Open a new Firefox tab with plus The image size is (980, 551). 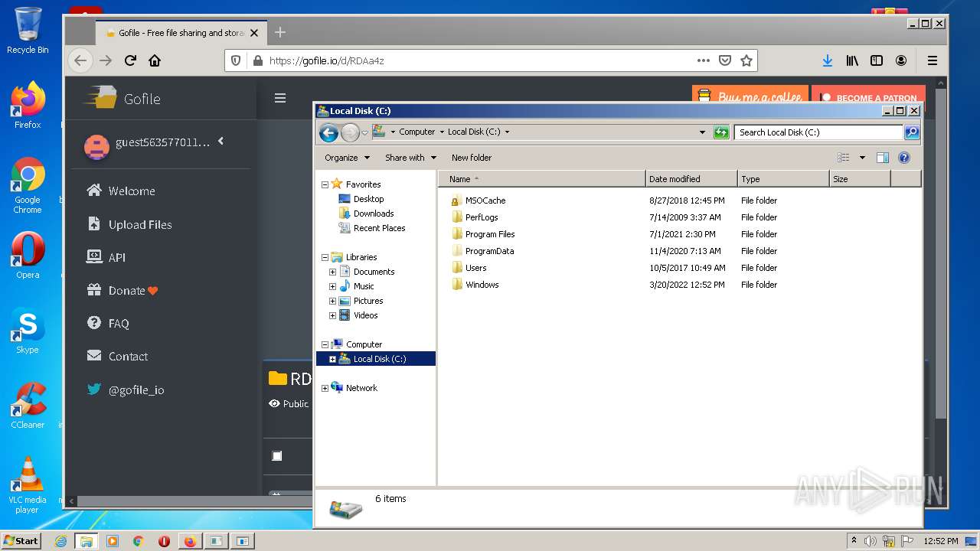coord(280,32)
